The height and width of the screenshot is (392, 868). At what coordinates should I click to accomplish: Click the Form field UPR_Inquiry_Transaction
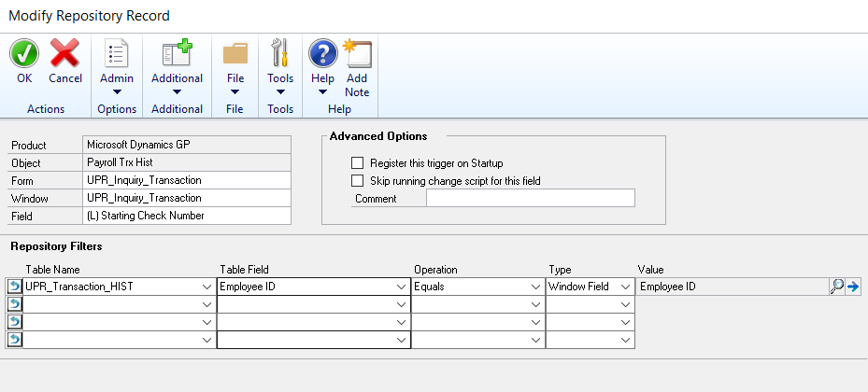coord(187,180)
